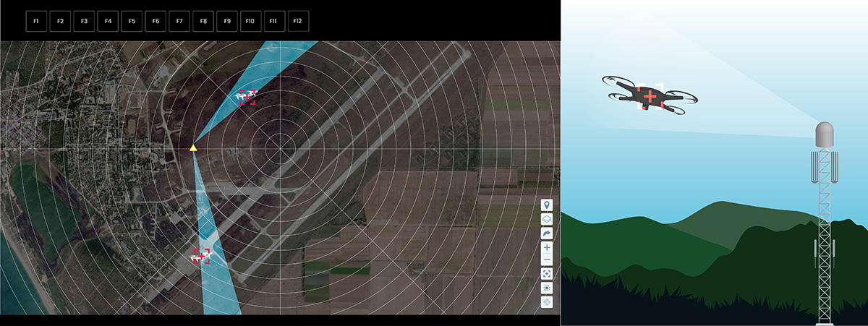This screenshot has height=326, width=868.
Task: Hit the F8 button
Action: [203, 22]
